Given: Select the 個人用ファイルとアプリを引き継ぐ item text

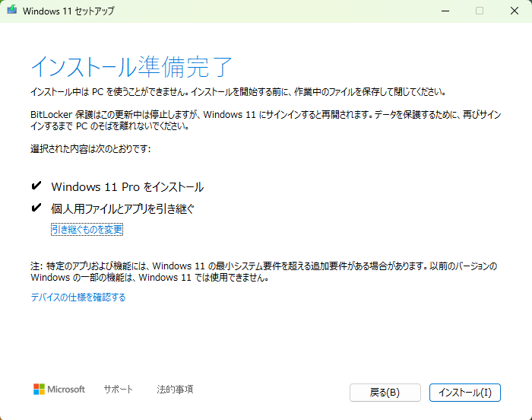Looking at the screenshot, I should click(x=122, y=208).
